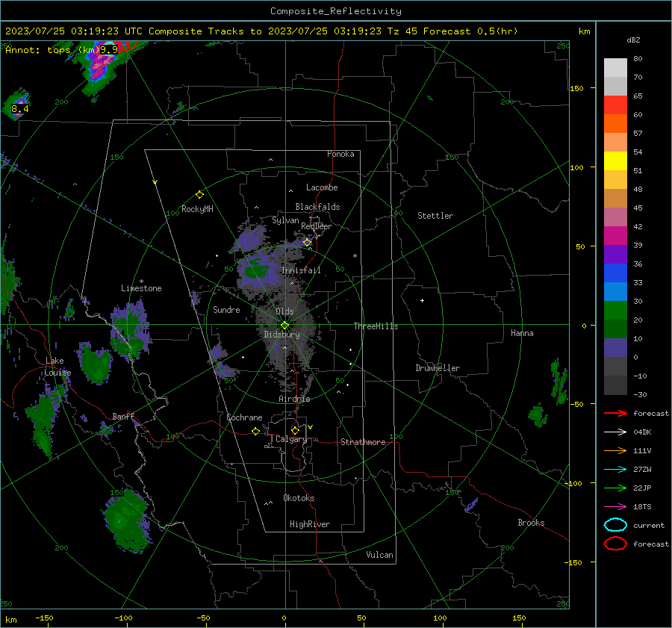Click the green 22JP arrow in legend
This screenshot has width=672, height=628.
click(x=615, y=488)
